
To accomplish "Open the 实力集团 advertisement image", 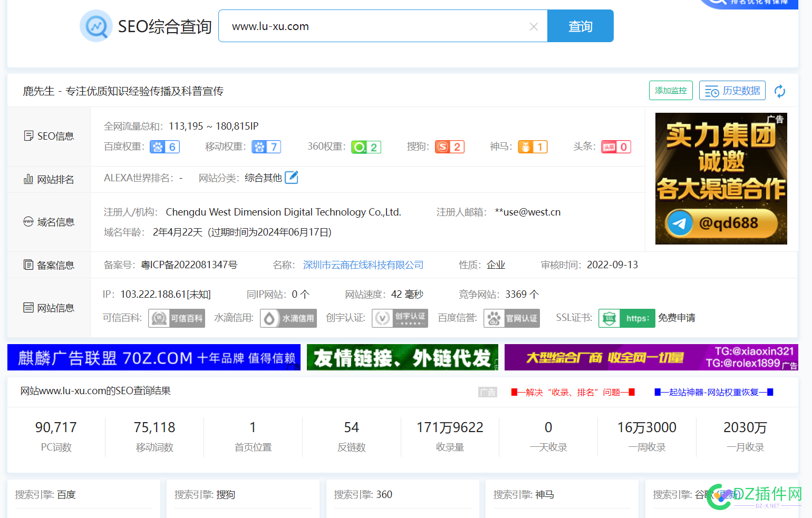I will pyautogui.click(x=721, y=179).
